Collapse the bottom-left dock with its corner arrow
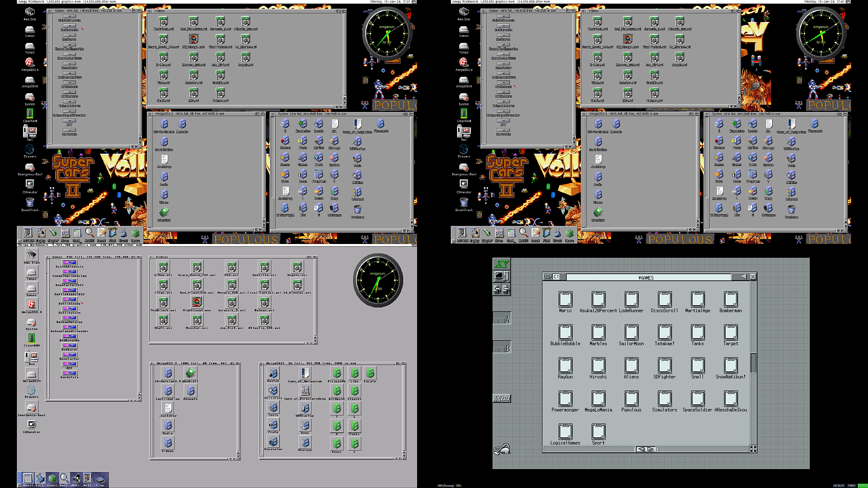The image size is (868, 488). click(19, 485)
